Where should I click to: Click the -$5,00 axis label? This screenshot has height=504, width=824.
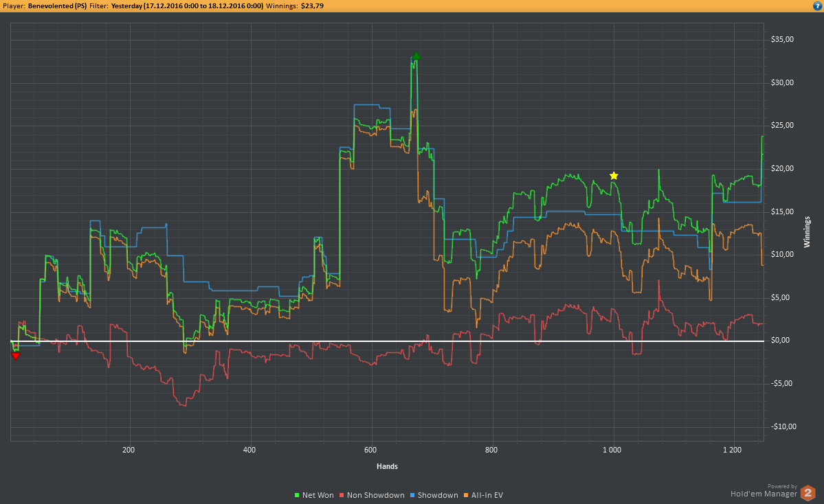point(781,383)
